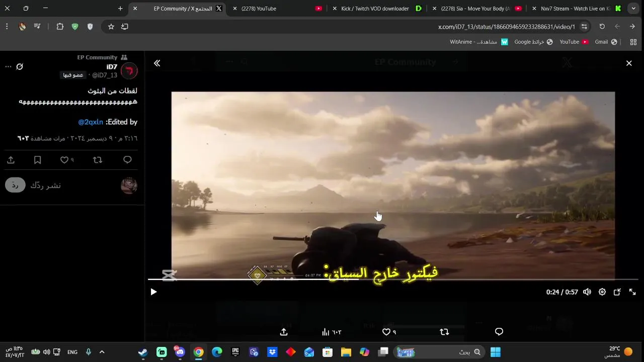Screen dimensions: 644x362
Task: Collapse the side panel with double chevron
Action: [157, 63]
